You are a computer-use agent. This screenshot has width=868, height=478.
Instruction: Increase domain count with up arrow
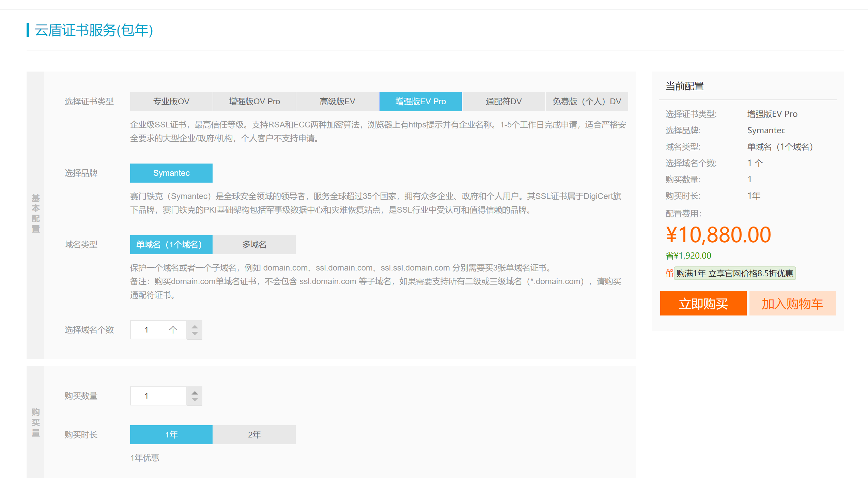(195, 326)
